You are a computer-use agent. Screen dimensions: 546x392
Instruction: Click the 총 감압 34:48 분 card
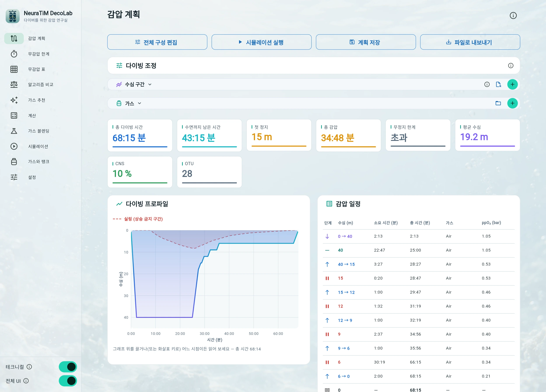click(x=348, y=135)
